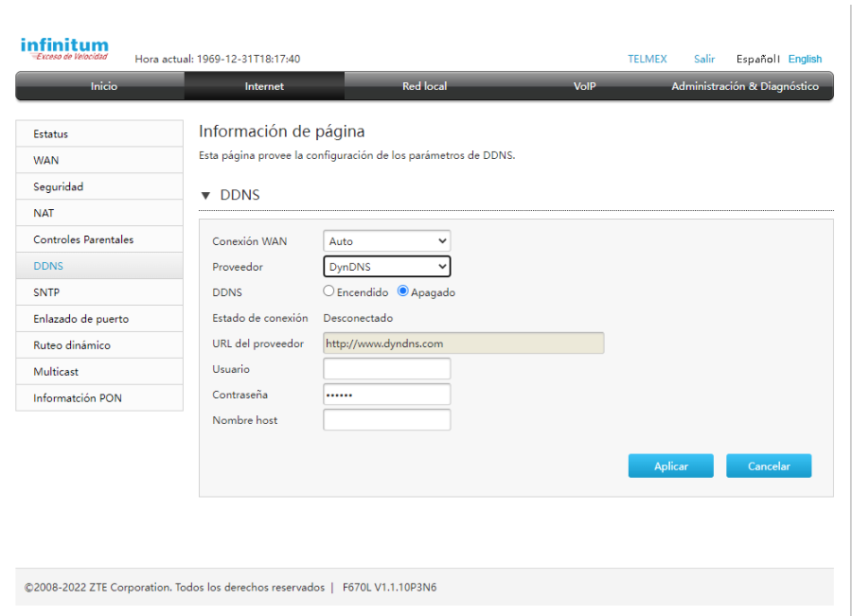The height and width of the screenshot is (616, 852).
Task: Open the Inicio tab
Action: tap(103, 86)
